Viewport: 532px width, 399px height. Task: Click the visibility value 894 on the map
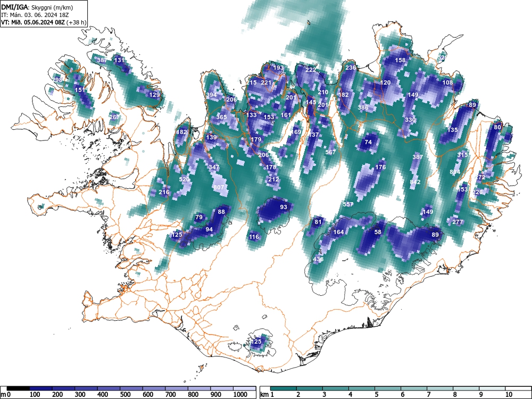(x=455, y=172)
